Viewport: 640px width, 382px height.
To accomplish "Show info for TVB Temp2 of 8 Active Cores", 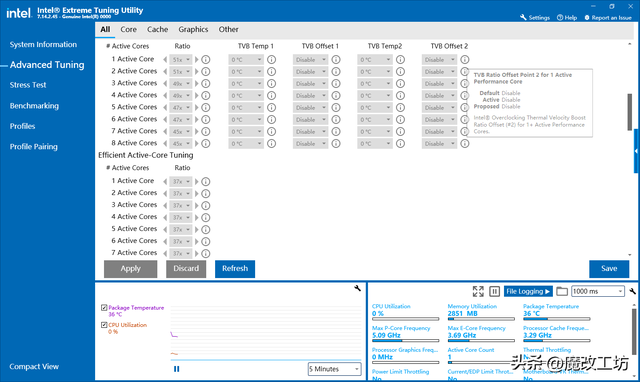I will coord(400,144).
